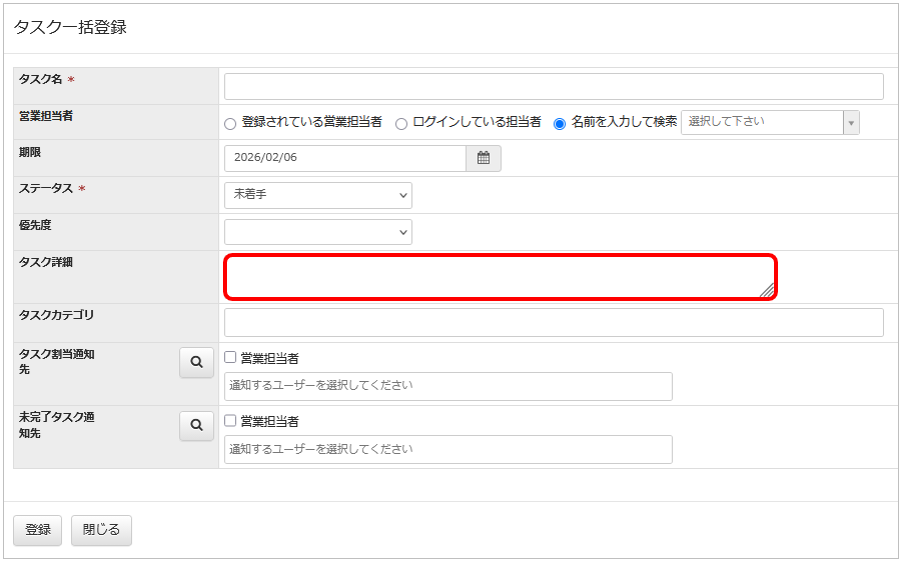Select ログインしている担当者 radio button

(401, 123)
